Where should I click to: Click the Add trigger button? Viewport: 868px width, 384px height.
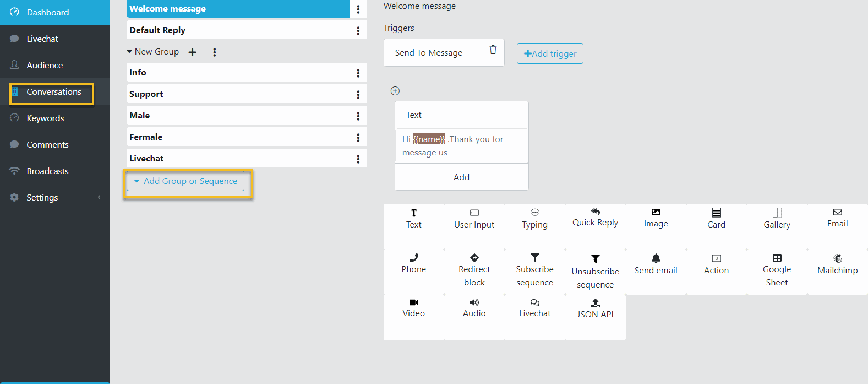tap(550, 53)
